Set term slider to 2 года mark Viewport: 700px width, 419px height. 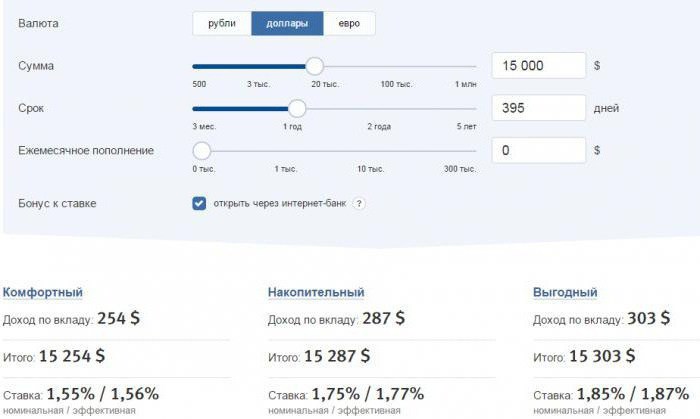(x=379, y=108)
